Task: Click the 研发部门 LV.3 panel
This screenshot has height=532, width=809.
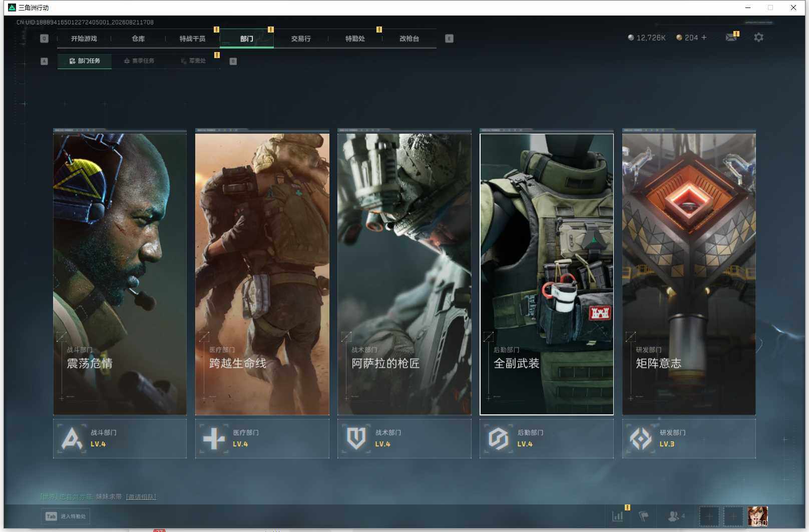Action: click(689, 438)
